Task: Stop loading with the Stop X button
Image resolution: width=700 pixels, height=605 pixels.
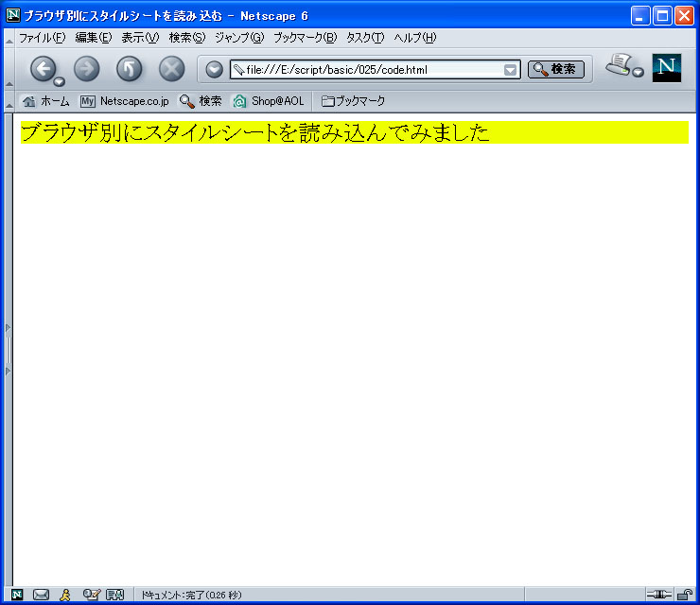Action: pyautogui.click(x=172, y=69)
